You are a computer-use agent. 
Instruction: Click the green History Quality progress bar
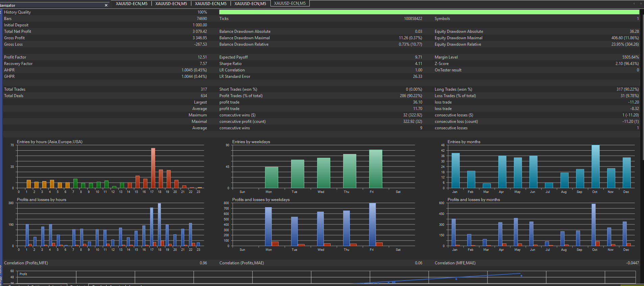(429, 12)
